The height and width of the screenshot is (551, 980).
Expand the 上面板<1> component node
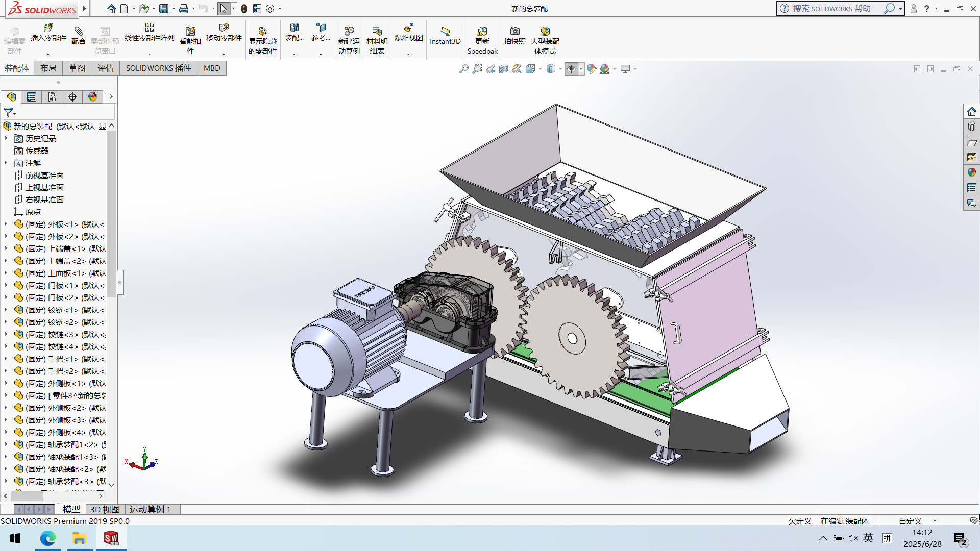coord(6,273)
